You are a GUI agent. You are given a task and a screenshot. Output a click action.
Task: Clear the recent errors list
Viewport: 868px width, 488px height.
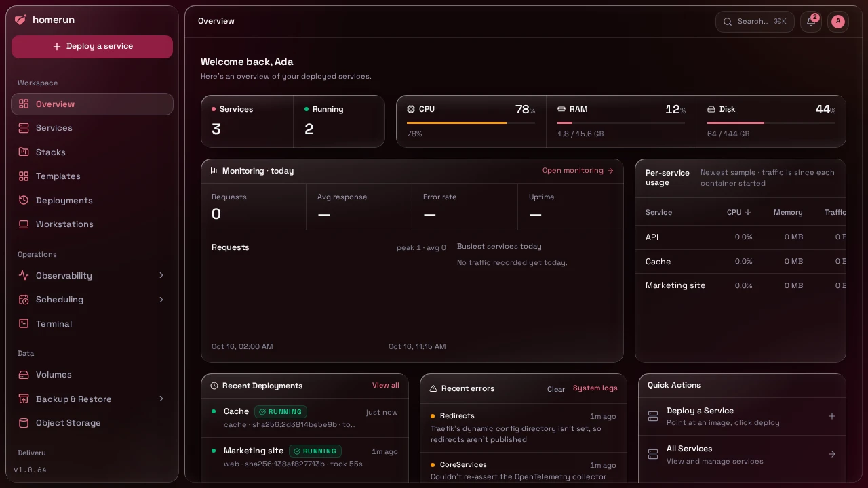(556, 389)
